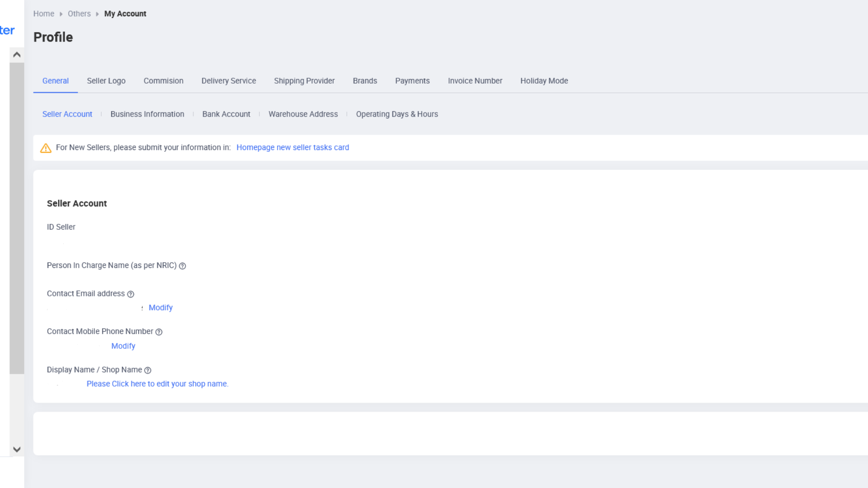
Task: Select the Business Information sub-tab
Action: [147, 114]
